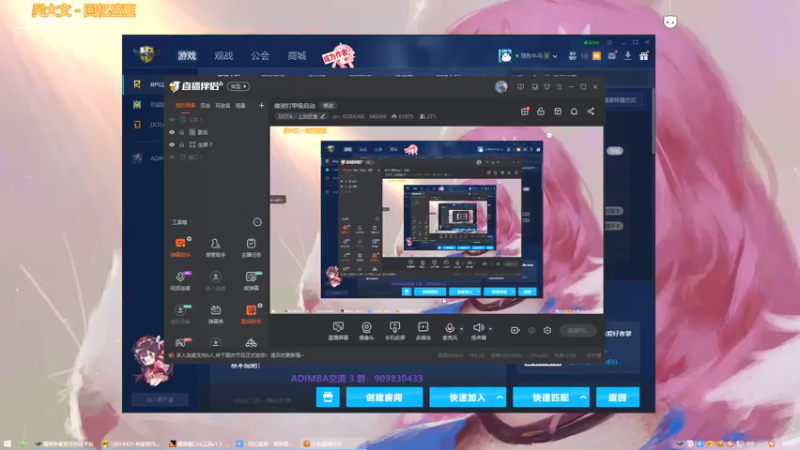The height and width of the screenshot is (450, 800).
Task: Open the 弹幕鸡 danmaku TV icon tool
Action: (x=215, y=314)
